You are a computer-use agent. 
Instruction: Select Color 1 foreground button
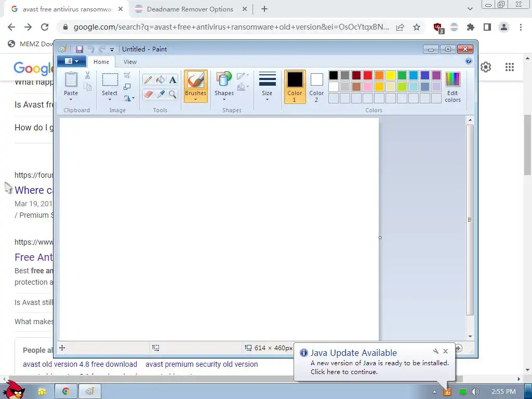coord(295,87)
